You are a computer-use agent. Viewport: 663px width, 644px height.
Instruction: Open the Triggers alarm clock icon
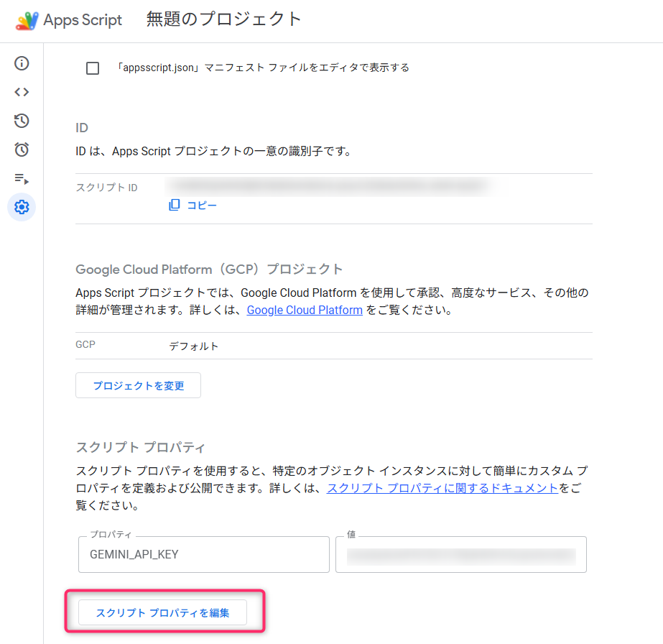click(22, 149)
